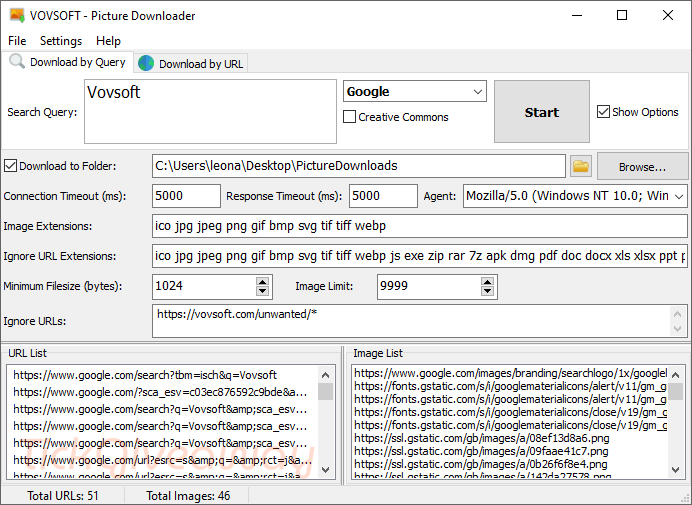Open the Google search engine dropdown
Image resolution: width=692 pixels, height=505 pixels.
(x=415, y=91)
